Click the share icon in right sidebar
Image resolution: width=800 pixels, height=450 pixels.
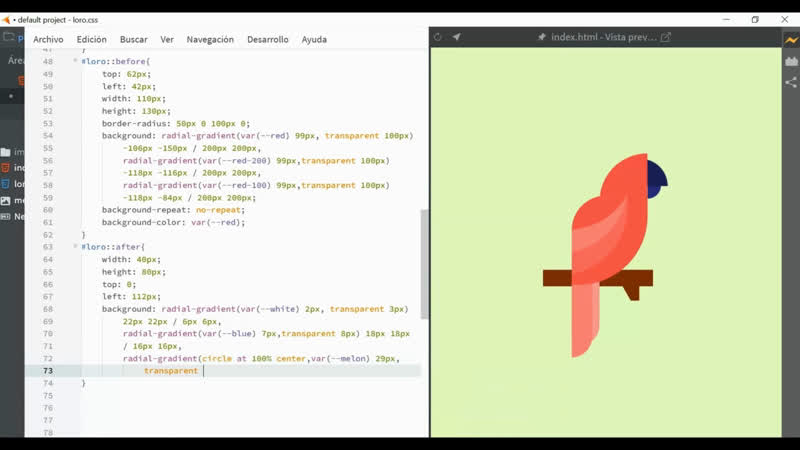791,83
